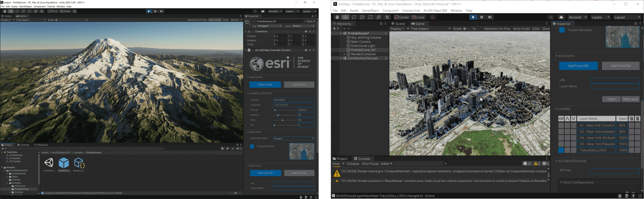Open Select Base Map Imagery dropdown
Image resolution: width=644 pixels, height=199 pixels.
(294, 138)
